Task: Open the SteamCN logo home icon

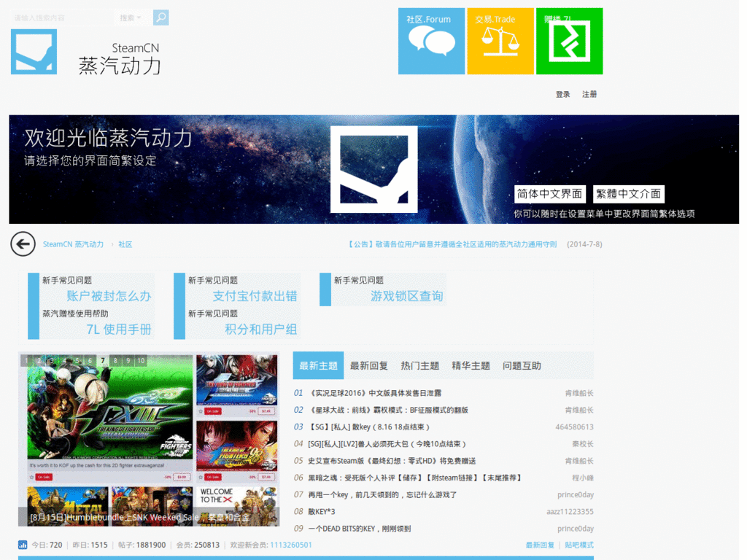Action: point(34,52)
